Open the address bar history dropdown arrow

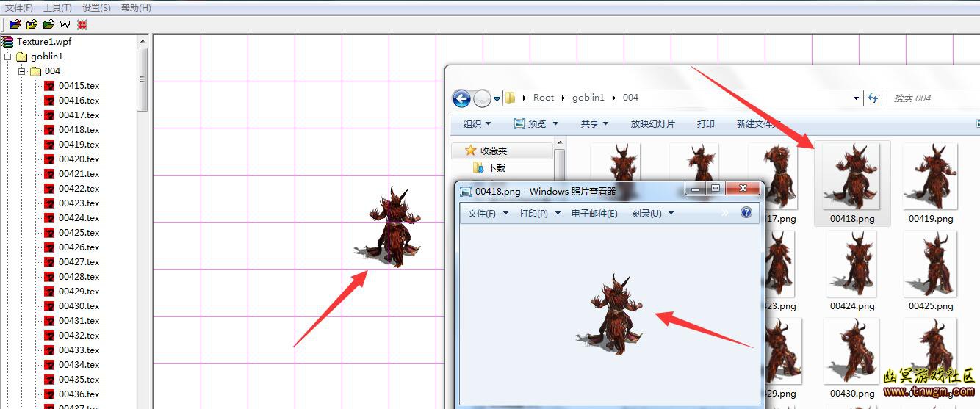pyautogui.click(x=857, y=98)
